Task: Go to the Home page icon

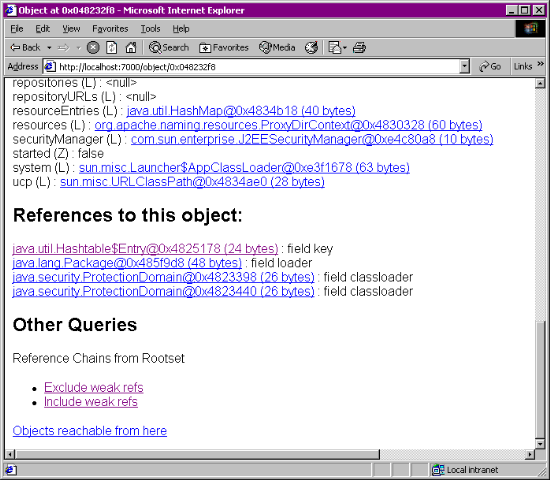Action: click(131, 47)
